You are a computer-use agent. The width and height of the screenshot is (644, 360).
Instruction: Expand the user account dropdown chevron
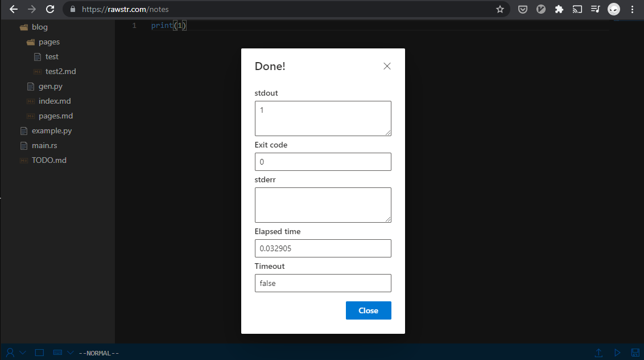(x=23, y=353)
